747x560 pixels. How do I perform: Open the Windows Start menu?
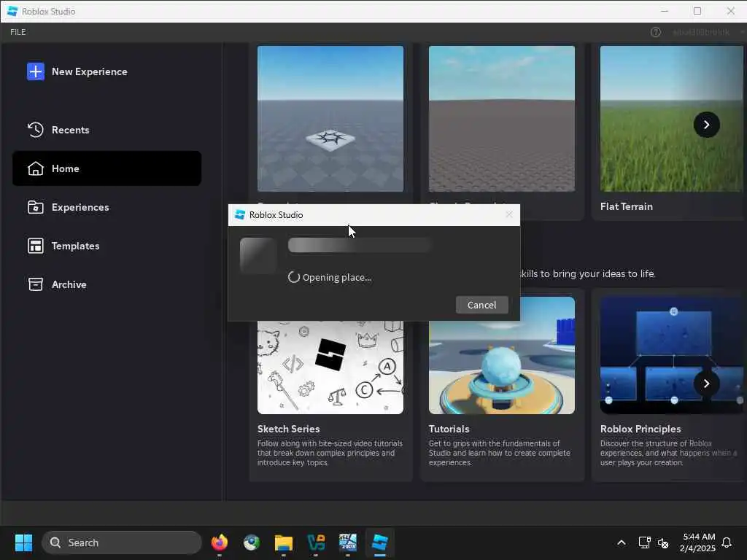(23, 542)
